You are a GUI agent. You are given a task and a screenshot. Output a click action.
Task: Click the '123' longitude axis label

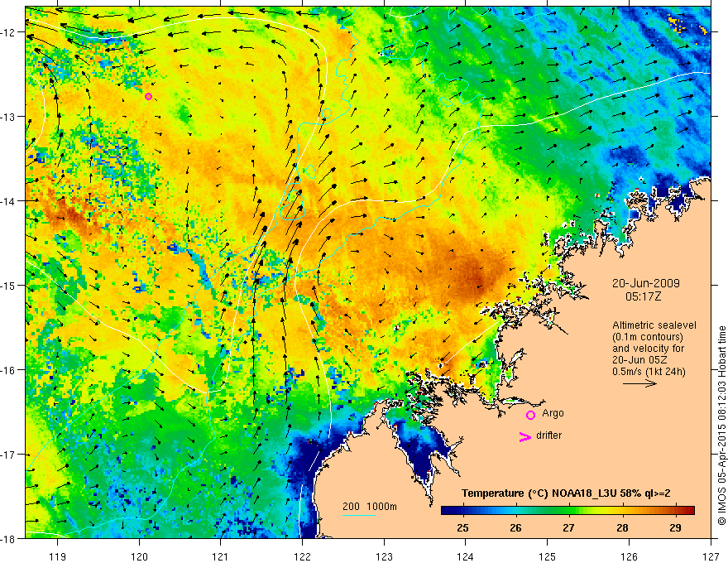(384, 556)
